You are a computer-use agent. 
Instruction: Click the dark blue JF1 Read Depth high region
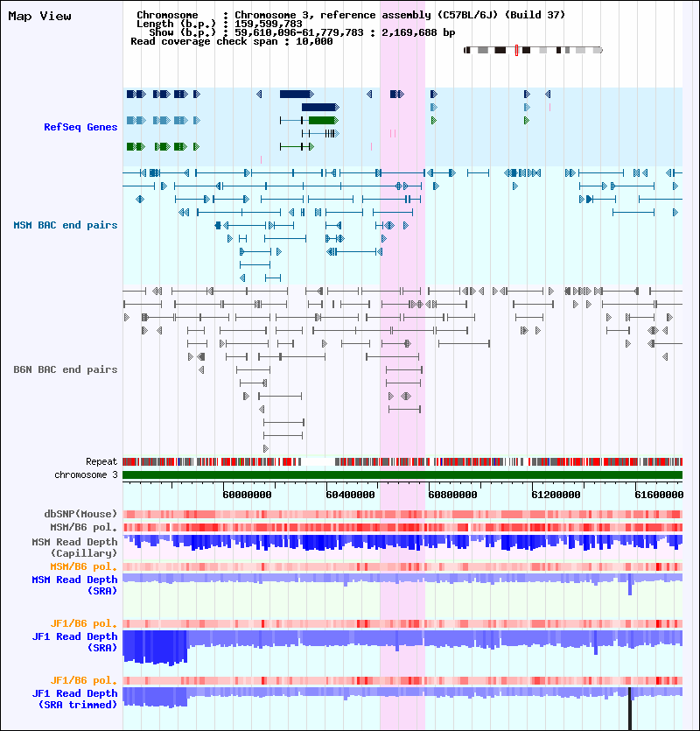(x=155, y=647)
